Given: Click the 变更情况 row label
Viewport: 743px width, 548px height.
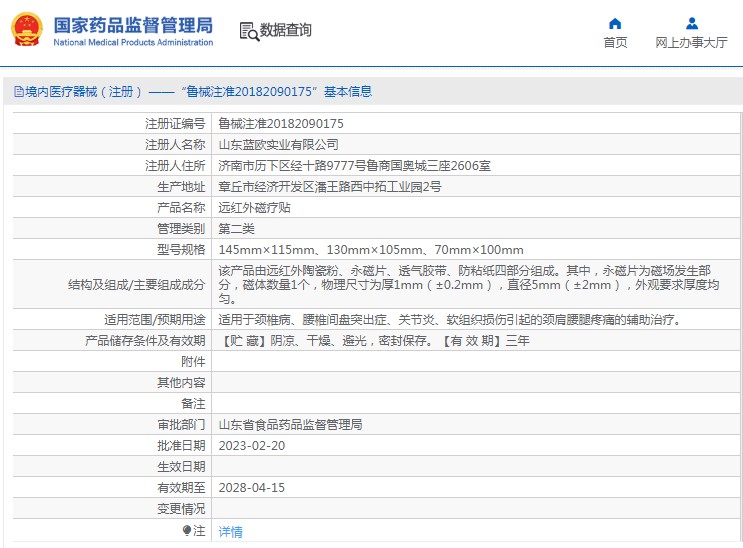Looking at the screenshot, I should pos(181,509).
